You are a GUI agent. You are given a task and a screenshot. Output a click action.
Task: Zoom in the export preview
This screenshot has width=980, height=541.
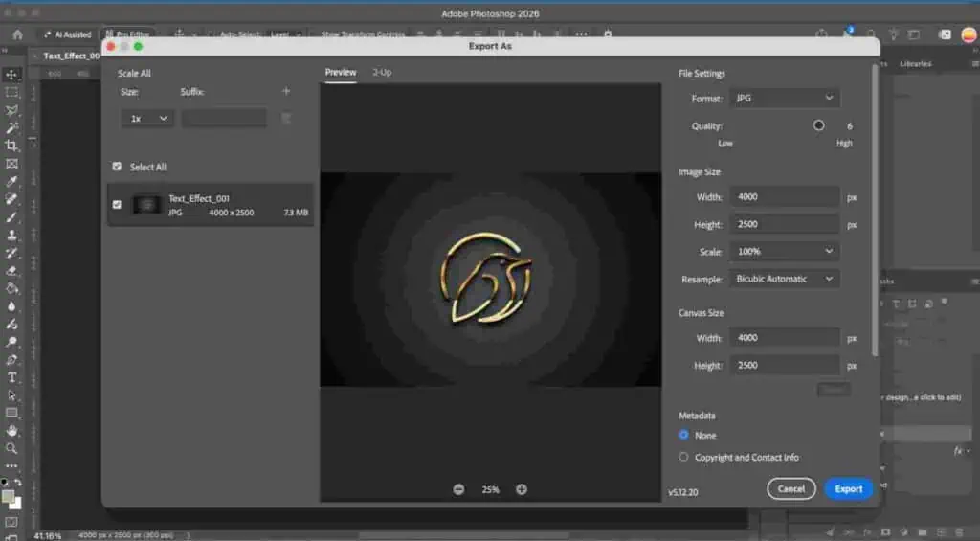pyautogui.click(x=522, y=489)
